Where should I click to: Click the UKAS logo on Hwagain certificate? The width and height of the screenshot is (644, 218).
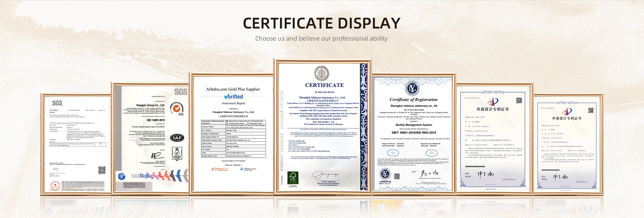point(177,154)
